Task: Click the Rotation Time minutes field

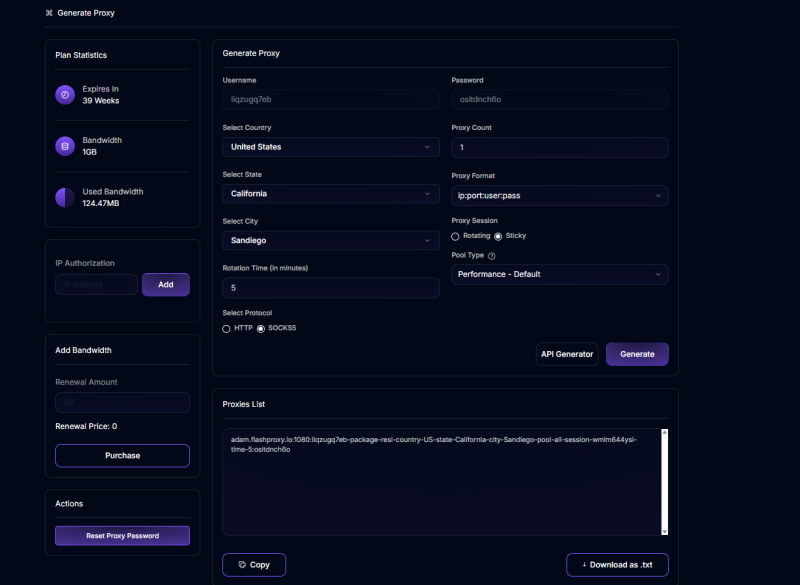Action: point(331,288)
